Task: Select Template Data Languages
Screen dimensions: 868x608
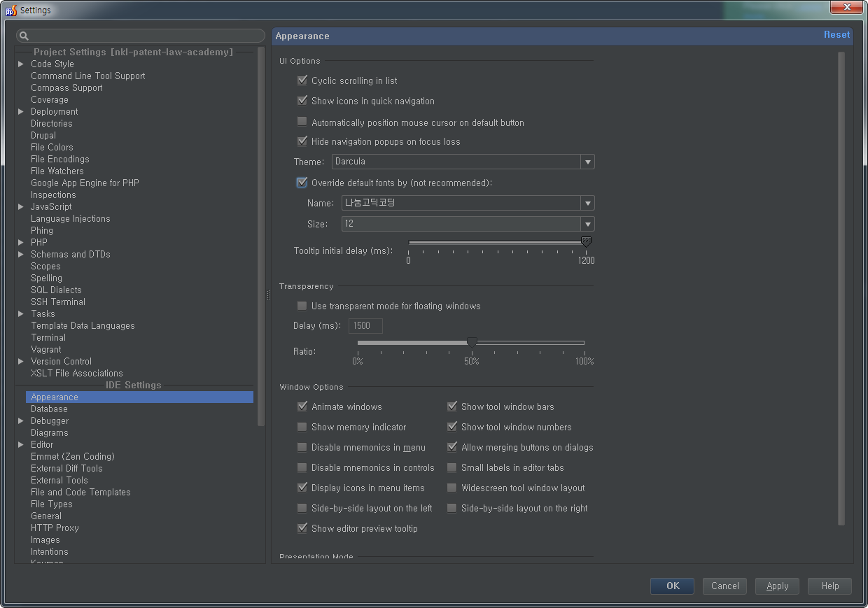Action: coord(83,325)
